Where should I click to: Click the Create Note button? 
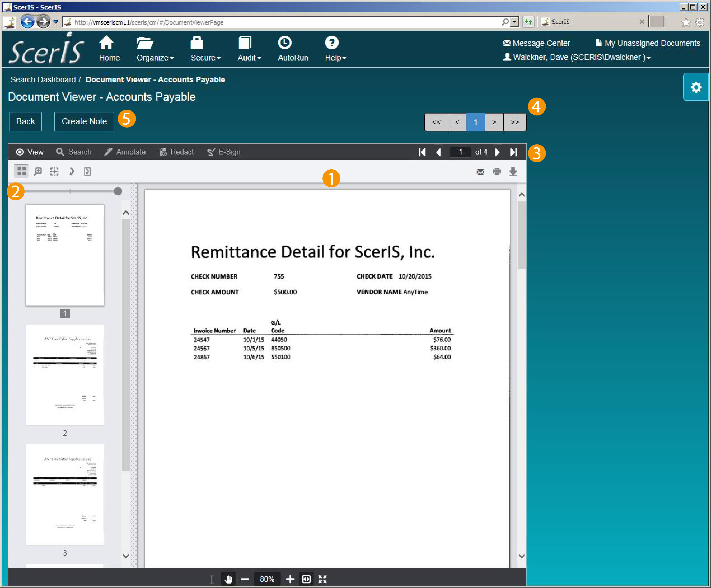pyautogui.click(x=84, y=121)
